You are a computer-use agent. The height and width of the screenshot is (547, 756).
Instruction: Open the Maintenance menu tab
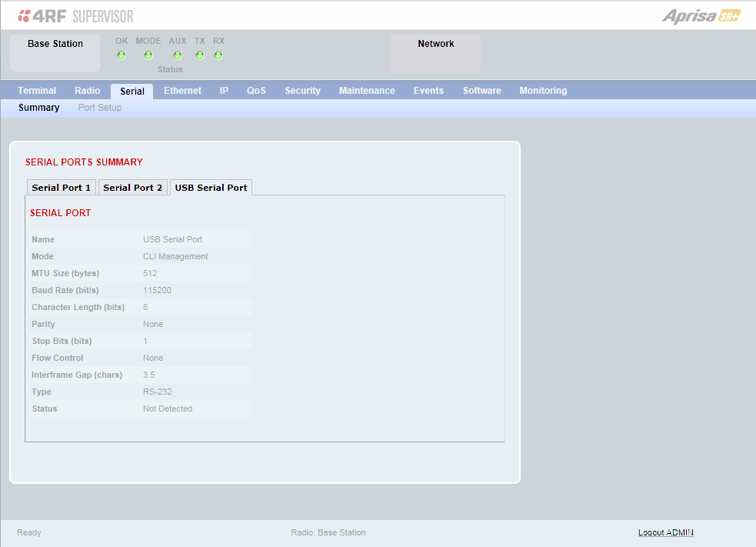(367, 91)
